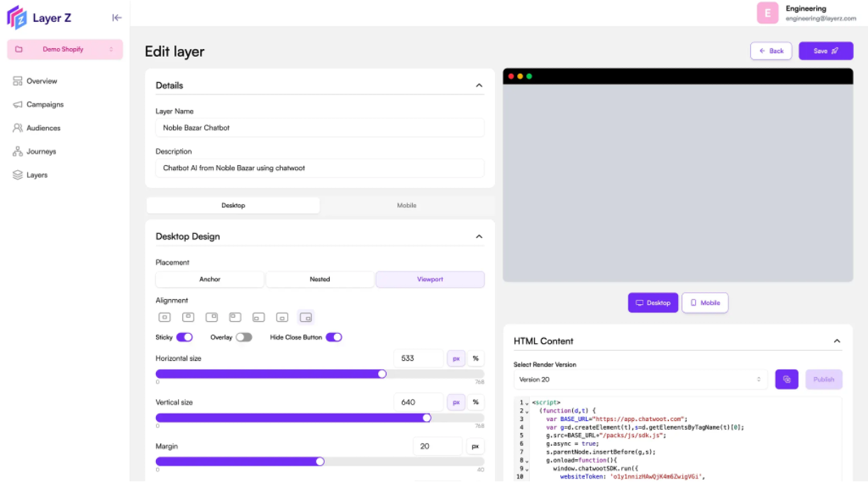Open the Select Render Version dropdown
The width and height of the screenshot is (868, 482).
coord(640,379)
